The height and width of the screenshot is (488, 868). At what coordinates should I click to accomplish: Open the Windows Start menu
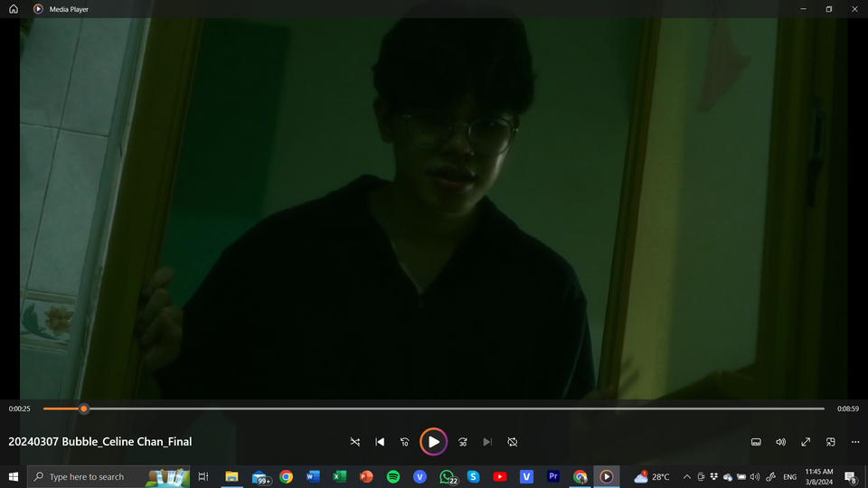pyautogui.click(x=14, y=476)
